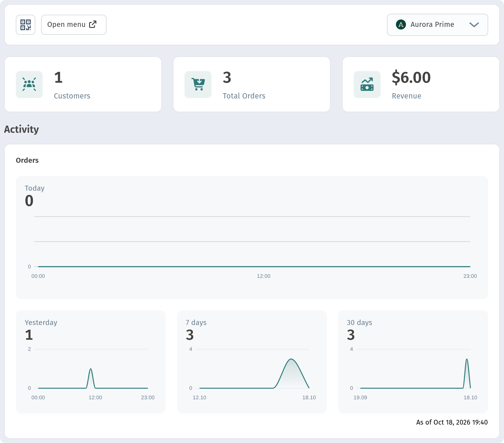The height and width of the screenshot is (443, 504).
Task: Click the Revenue label
Action: [x=407, y=96]
